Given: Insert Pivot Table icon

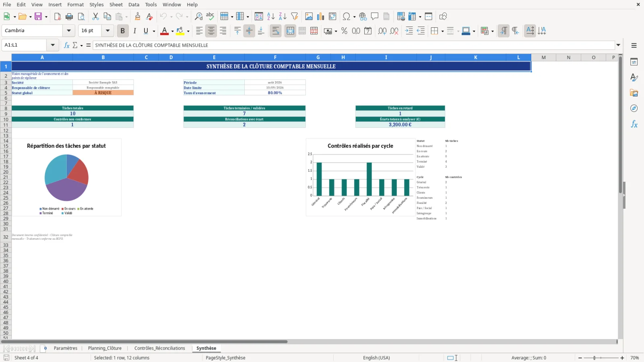Looking at the screenshot, I should coord(332,16).
